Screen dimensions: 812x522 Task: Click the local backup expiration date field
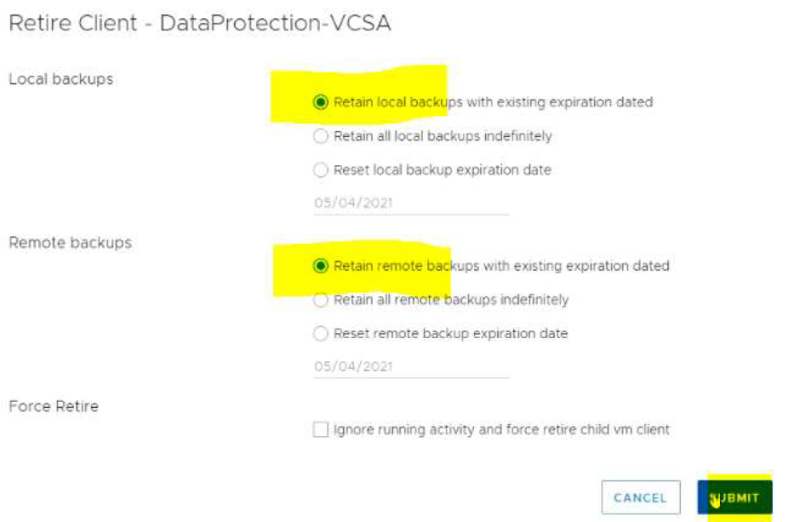410,203
